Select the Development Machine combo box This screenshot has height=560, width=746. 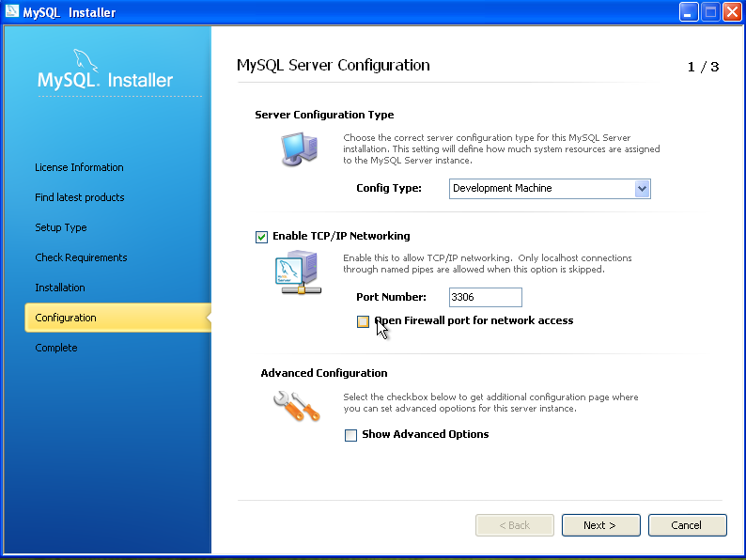tap(541, 189)
